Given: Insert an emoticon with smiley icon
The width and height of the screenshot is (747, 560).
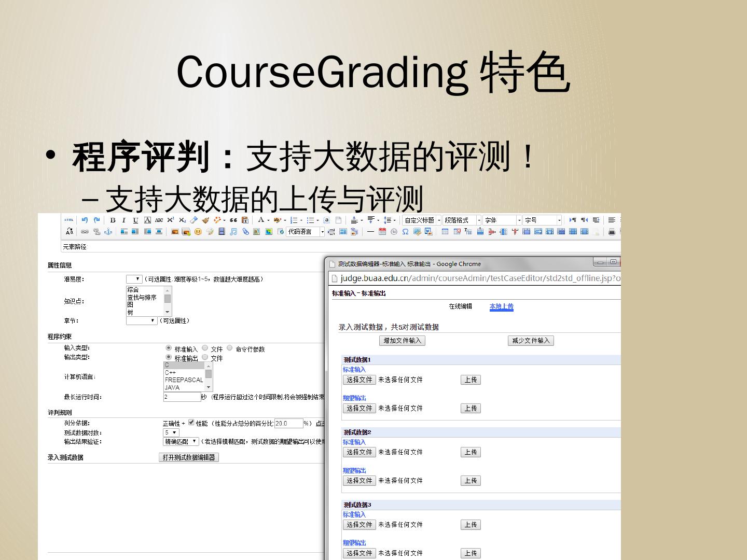Looking at the screenshot, I should [198, 232].
